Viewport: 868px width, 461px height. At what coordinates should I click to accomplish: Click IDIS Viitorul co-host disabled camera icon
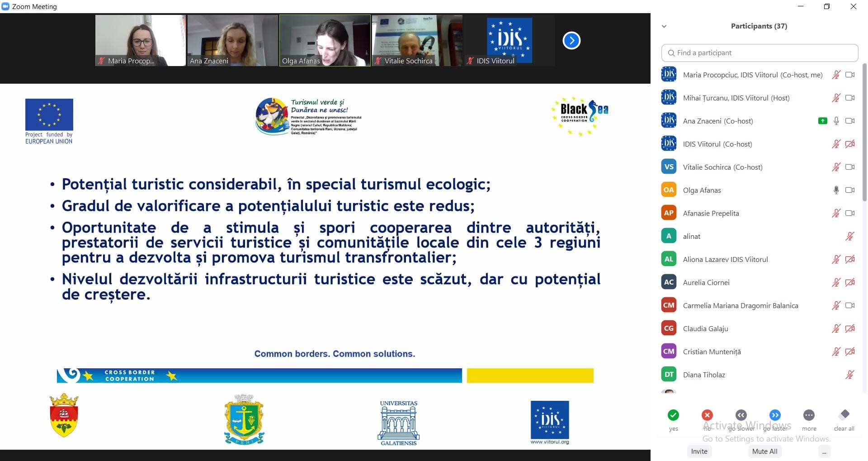pyautogui.click(x=850, y=144)
